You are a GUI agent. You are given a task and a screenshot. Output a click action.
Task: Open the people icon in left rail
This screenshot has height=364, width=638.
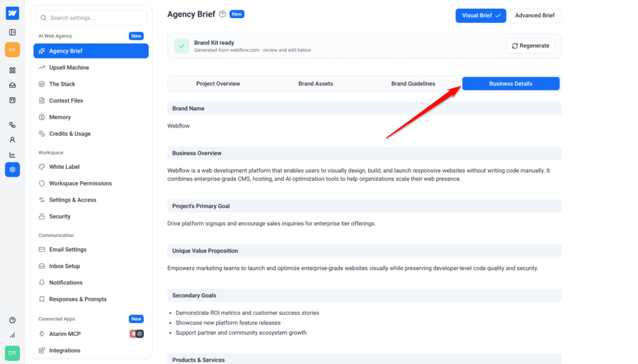click(x=12, y=140)
